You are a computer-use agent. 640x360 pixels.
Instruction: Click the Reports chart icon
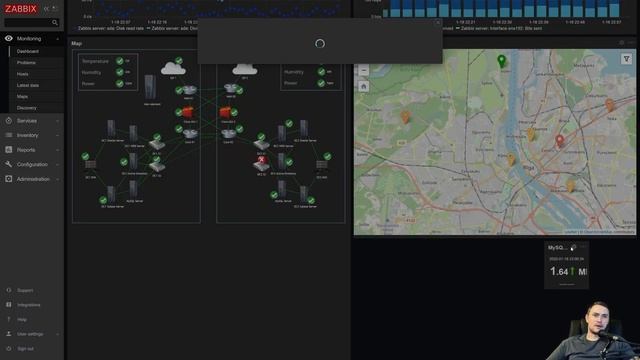click(x=9, y=150)
